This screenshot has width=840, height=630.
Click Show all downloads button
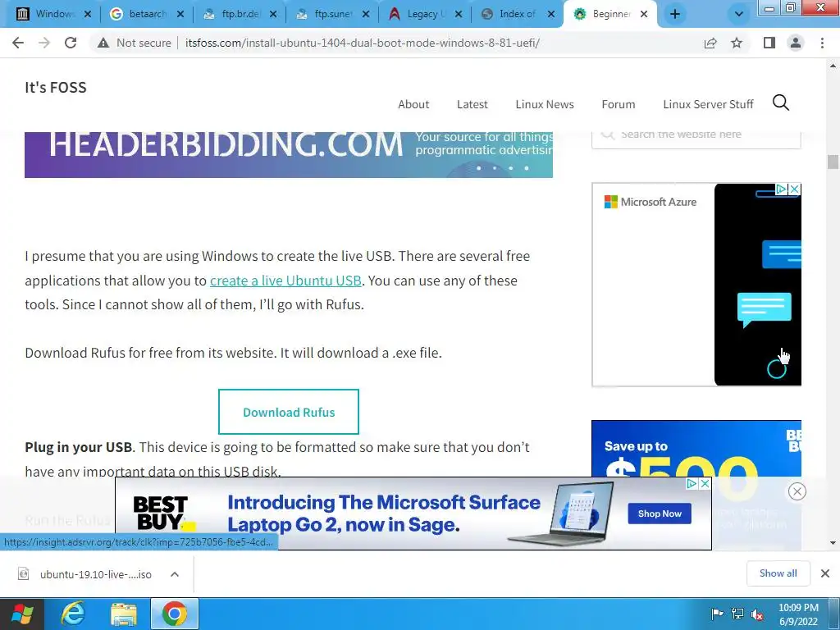778,573
